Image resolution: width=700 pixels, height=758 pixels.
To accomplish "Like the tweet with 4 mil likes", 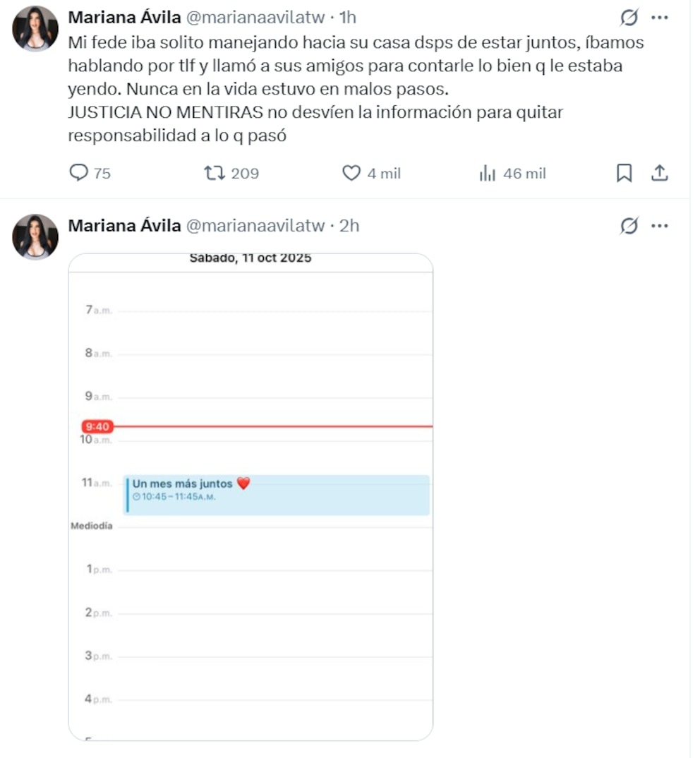I will click(x=351, y=173).
